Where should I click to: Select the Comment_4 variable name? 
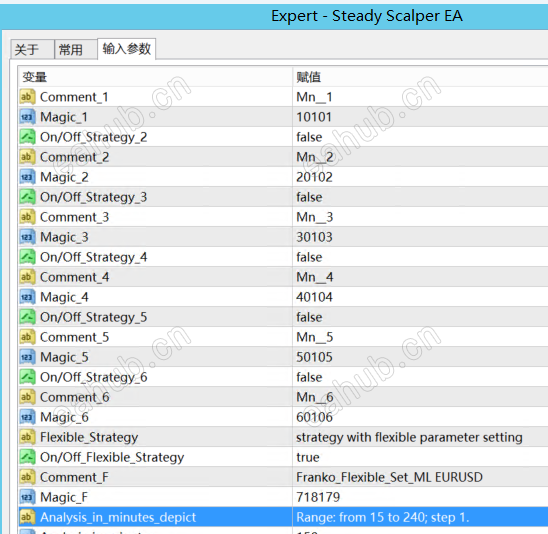pyautogui.click(x=74, y=277)
